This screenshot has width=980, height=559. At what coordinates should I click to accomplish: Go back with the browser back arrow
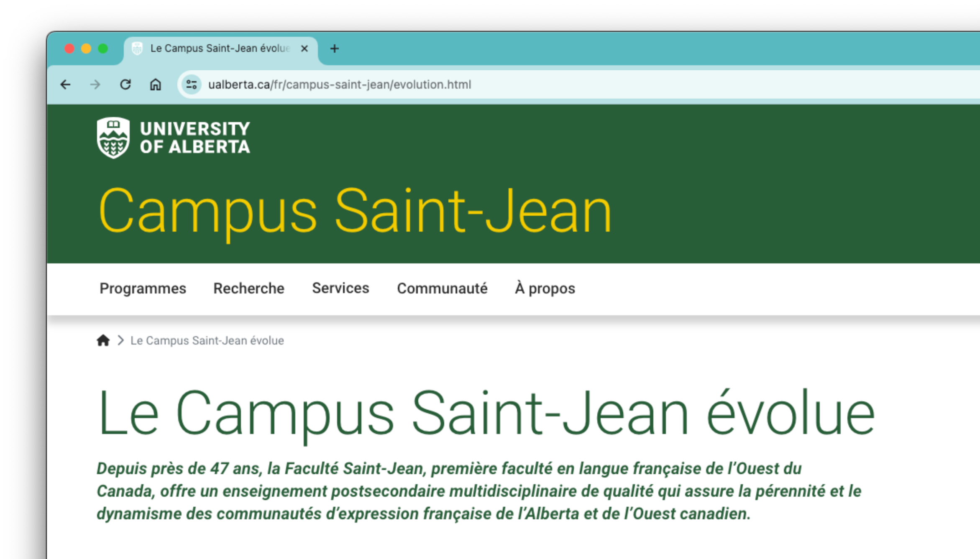point(65,84)
